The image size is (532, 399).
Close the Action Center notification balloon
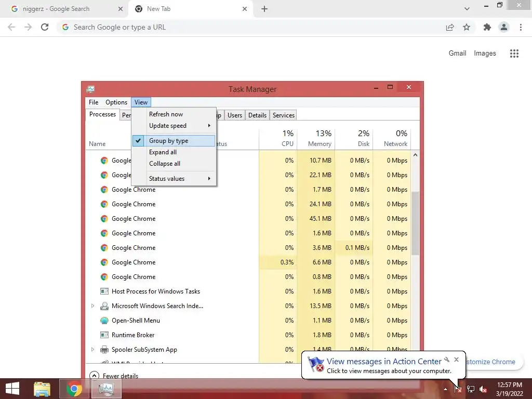coord(456,360)
